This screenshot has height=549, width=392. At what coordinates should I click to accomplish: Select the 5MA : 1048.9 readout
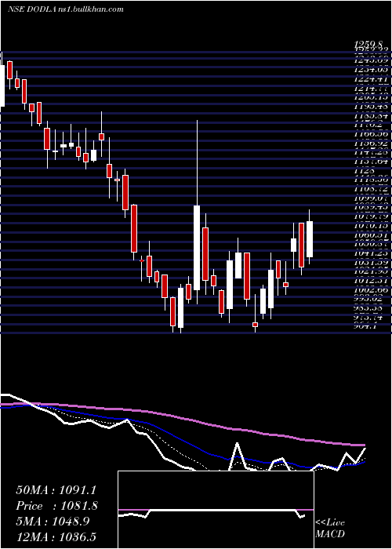(x=53, y=522)
